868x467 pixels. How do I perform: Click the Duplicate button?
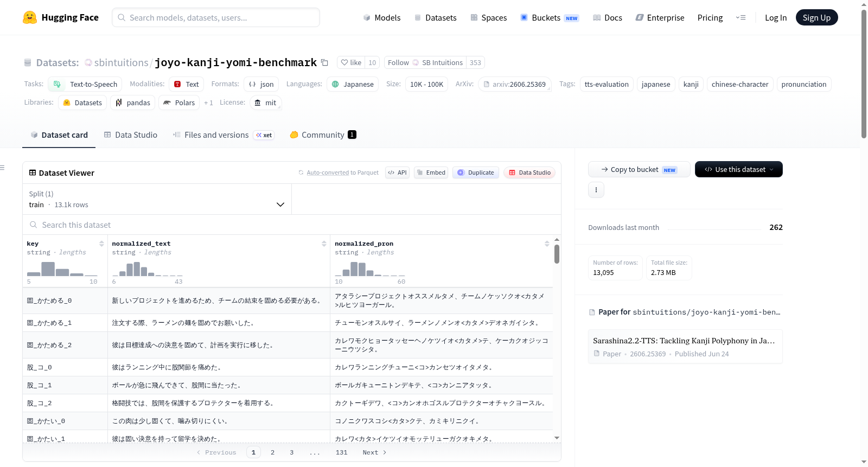tap(476, 172)
